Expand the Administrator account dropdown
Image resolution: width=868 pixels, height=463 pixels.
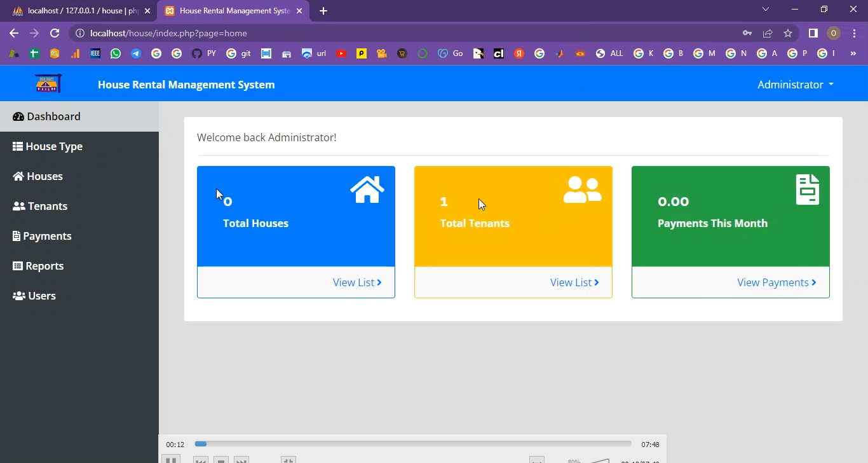point(796,85)
